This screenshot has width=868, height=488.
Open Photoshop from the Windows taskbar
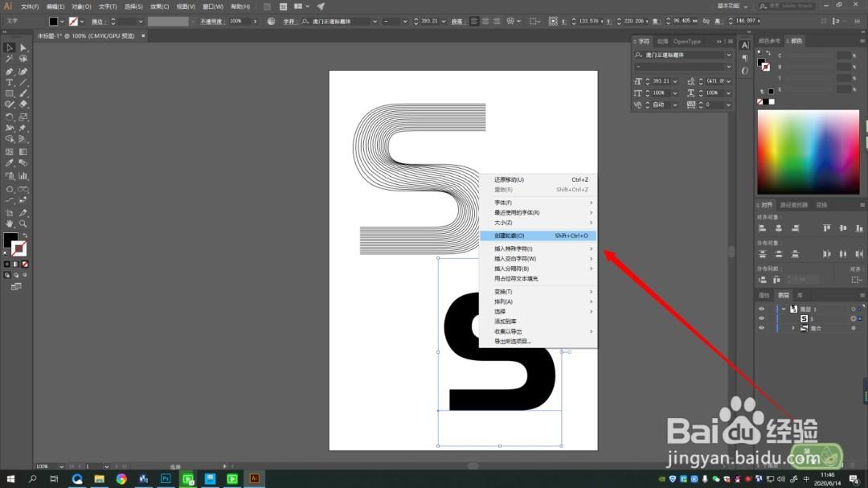pos(166,478)
